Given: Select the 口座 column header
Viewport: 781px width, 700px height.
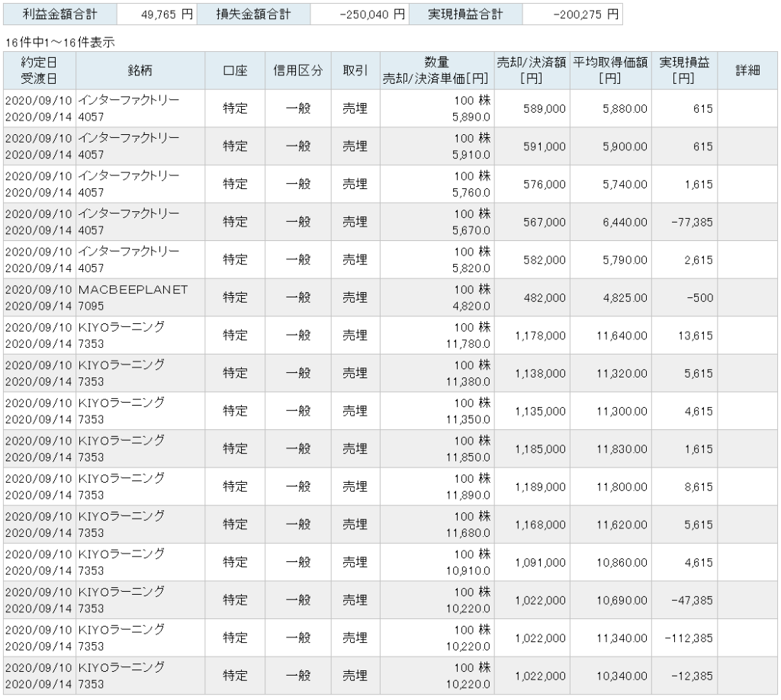Looking at the screenshot, I should tap(235, 70).
